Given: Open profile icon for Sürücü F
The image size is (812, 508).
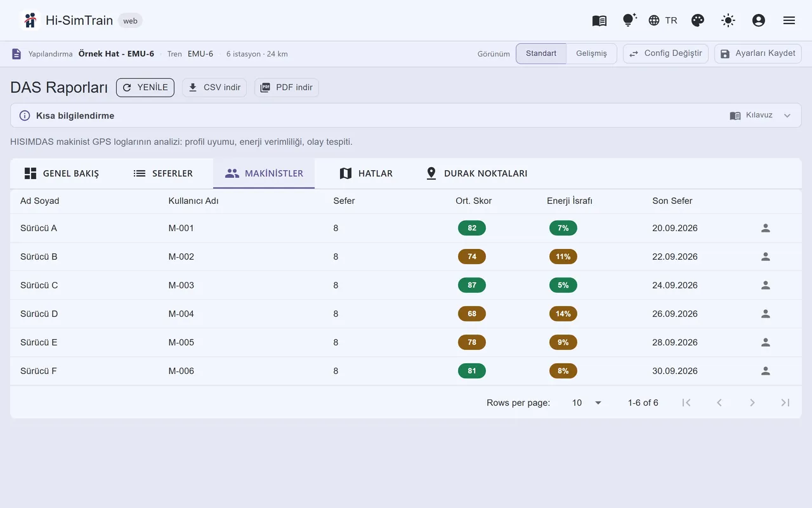Looking at the screenshot, I should coord(766,371).
